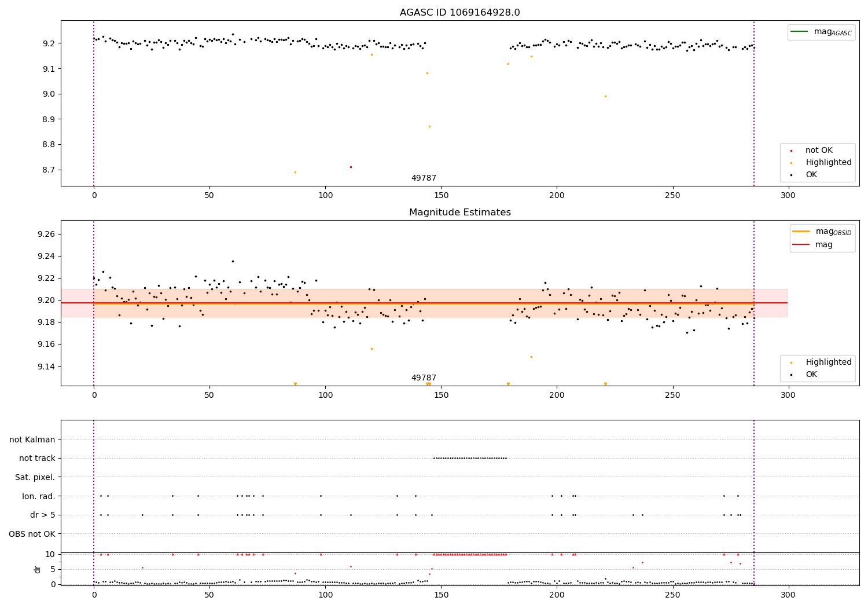Select the red not-OK point near 8.7
This screenshot has width=868, height=608.
(x=351, y=167)
